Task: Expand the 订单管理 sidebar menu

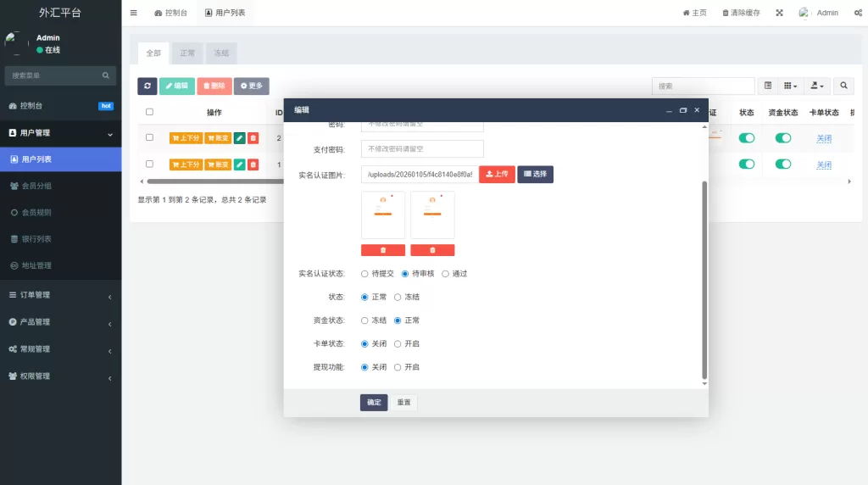Action: coord(60,295)
